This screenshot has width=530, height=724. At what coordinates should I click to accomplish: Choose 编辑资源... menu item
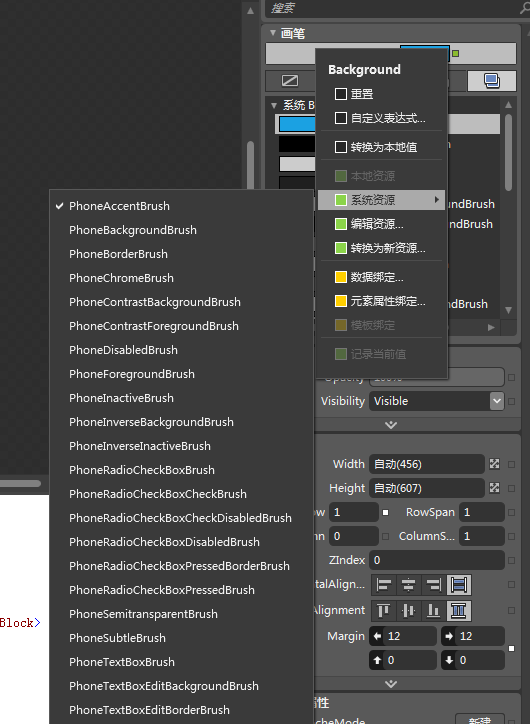pos(381,224)
